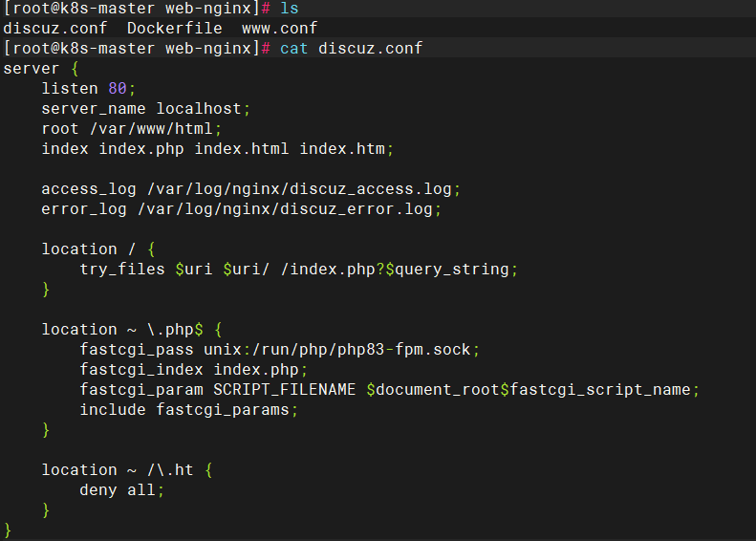Click the 'try_files' directive

(x=122, y=269)
